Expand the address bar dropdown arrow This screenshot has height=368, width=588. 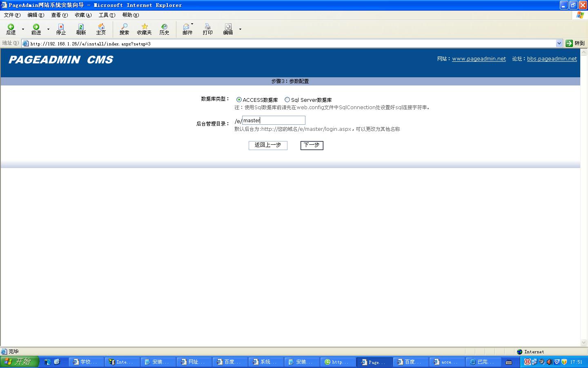[559, 43]
